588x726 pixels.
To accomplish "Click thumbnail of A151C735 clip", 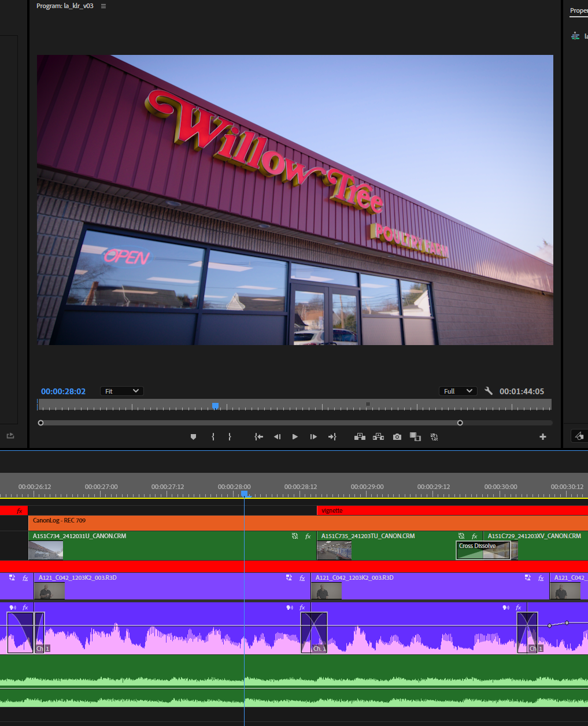I will (x=334, y=550).
